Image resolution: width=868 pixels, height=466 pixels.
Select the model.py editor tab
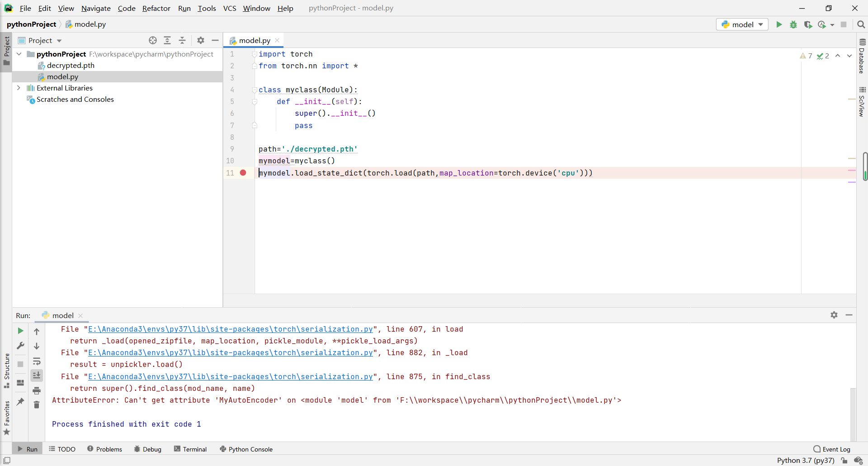255,40
